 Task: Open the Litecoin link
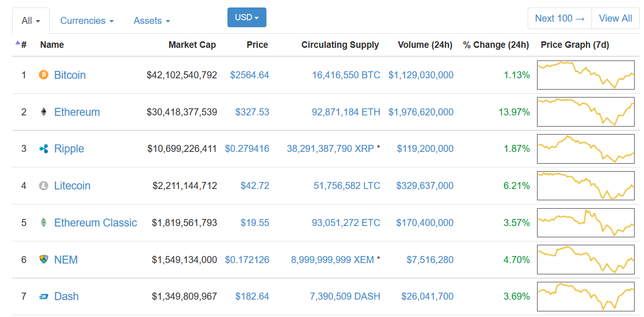(x=72, y=186)
